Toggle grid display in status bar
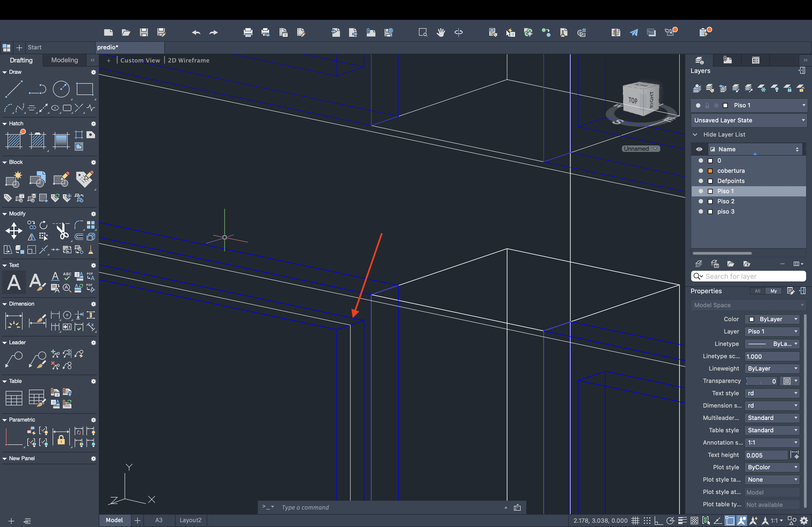This screenshot has height=527, width=812. point(635,521)
